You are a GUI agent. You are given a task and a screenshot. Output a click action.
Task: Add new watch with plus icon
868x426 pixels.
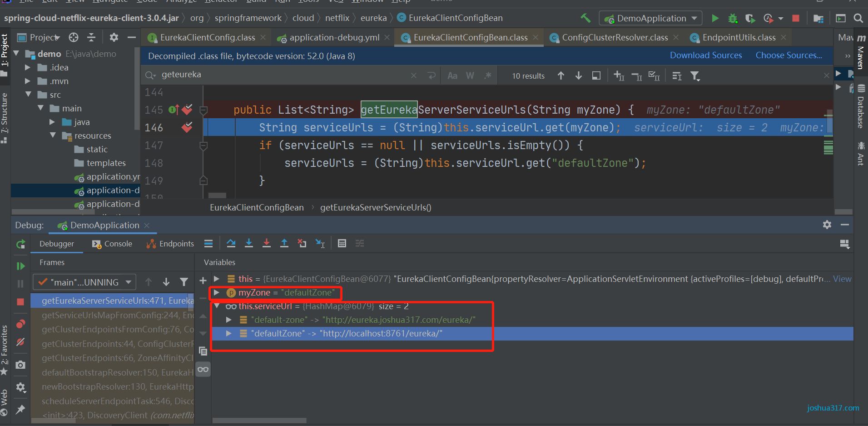pos(203,281)
